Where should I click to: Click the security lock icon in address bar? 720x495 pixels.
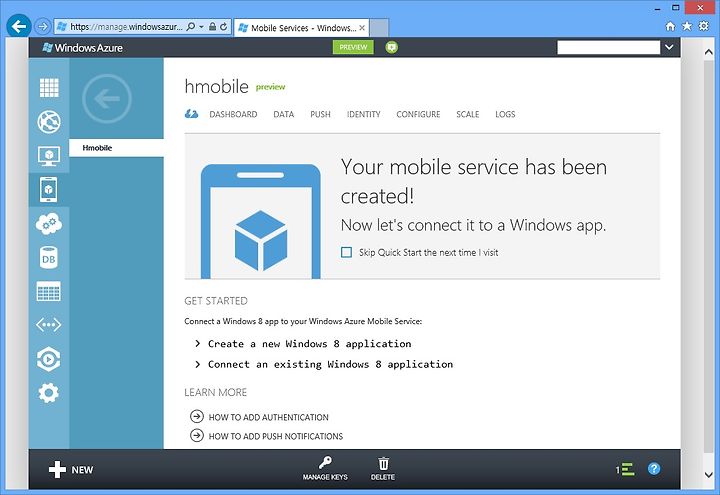coord(212,27)
